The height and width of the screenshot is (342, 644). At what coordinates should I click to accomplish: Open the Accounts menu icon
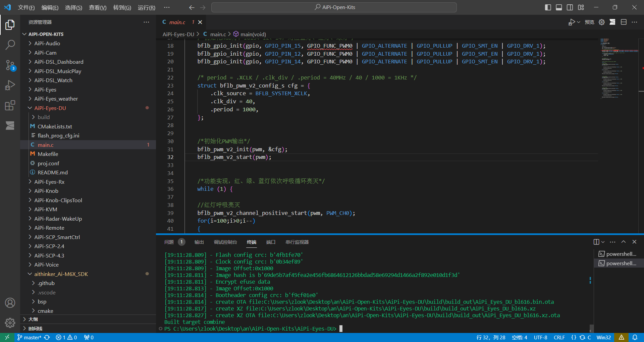10,303
